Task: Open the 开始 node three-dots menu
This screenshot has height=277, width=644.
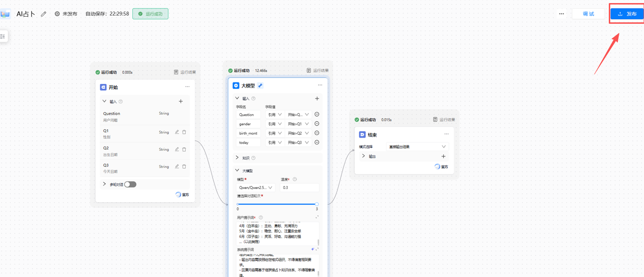Action: click(x=187, y=87)
